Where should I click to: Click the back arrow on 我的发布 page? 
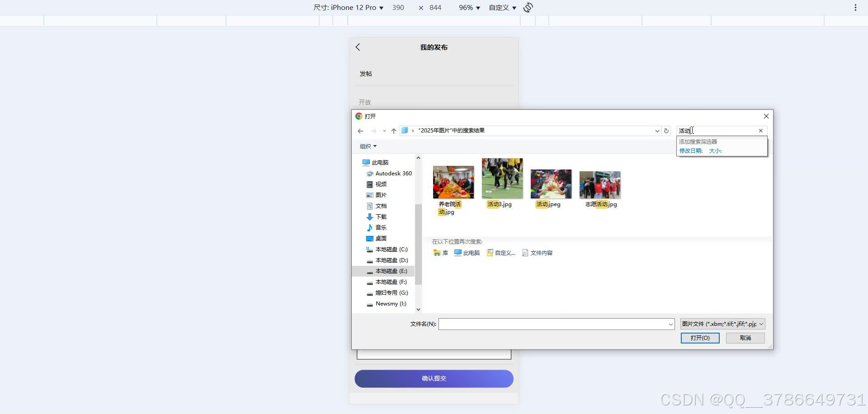click(x=358, y=47)
